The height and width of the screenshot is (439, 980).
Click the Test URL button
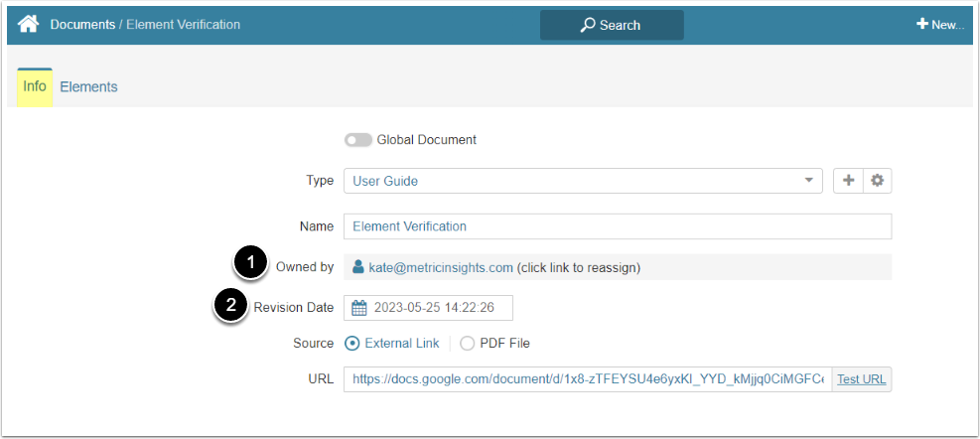click(x=861, y=378)
